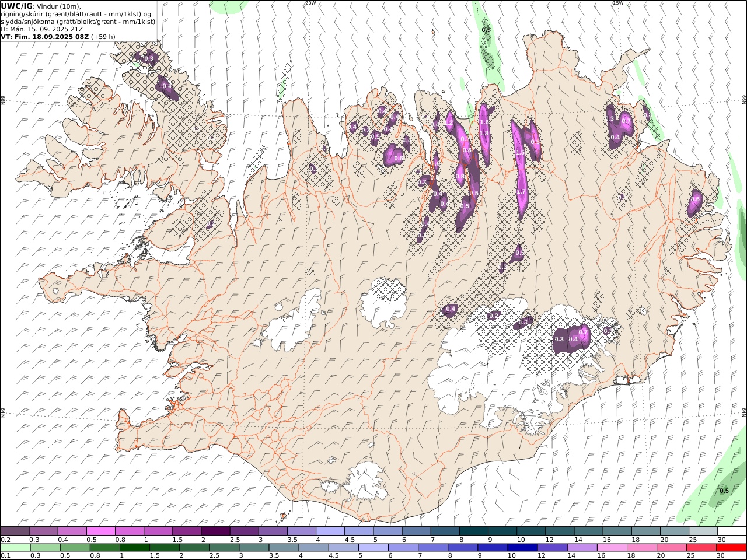Click the light grey 25 swatch in upper legend
Viewport: 747px width, 560px height.
click(703, 531)
